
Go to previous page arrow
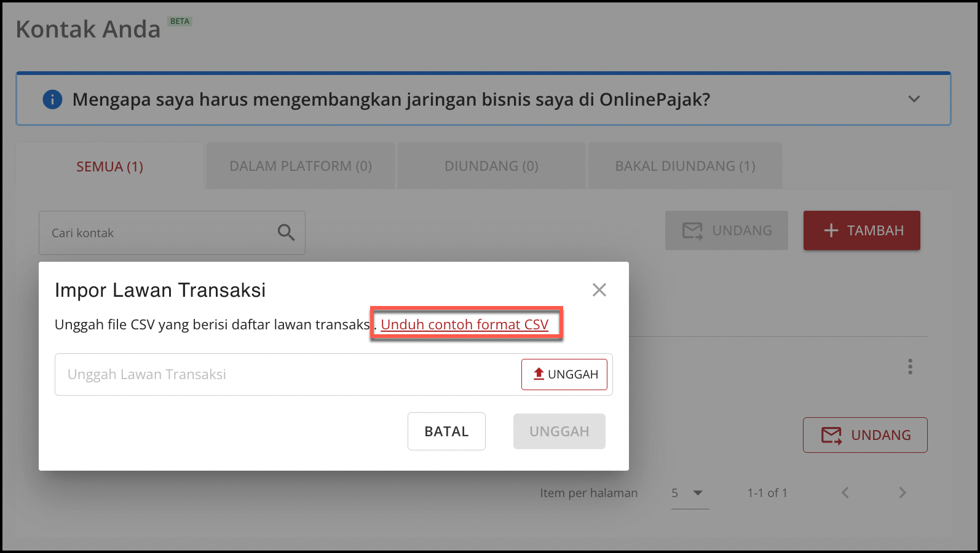click(x=845, y=493)
